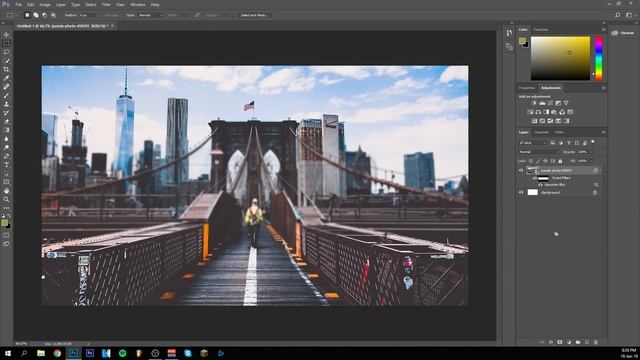Open the History panel icon
Screen dimensions: 640x360
point(509,33)
